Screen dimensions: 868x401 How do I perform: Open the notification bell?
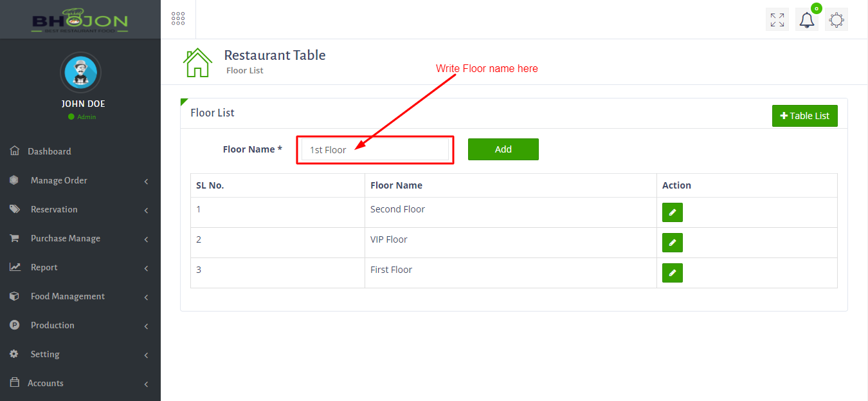[806, 20]
